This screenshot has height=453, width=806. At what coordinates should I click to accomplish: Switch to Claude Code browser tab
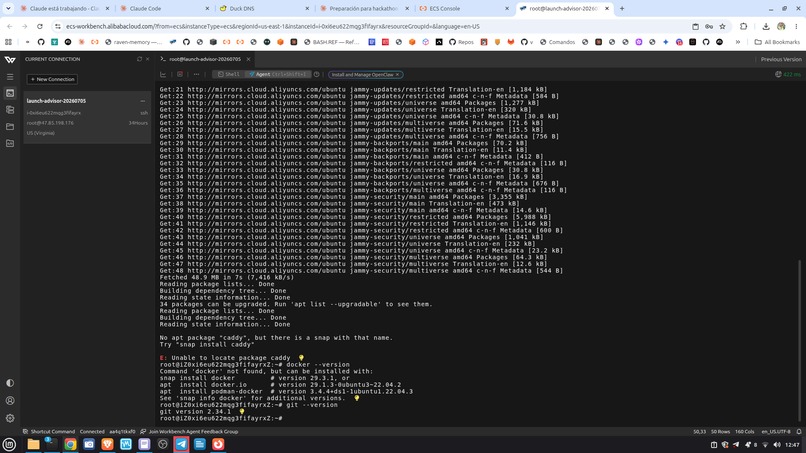click(x=164, y=9)
